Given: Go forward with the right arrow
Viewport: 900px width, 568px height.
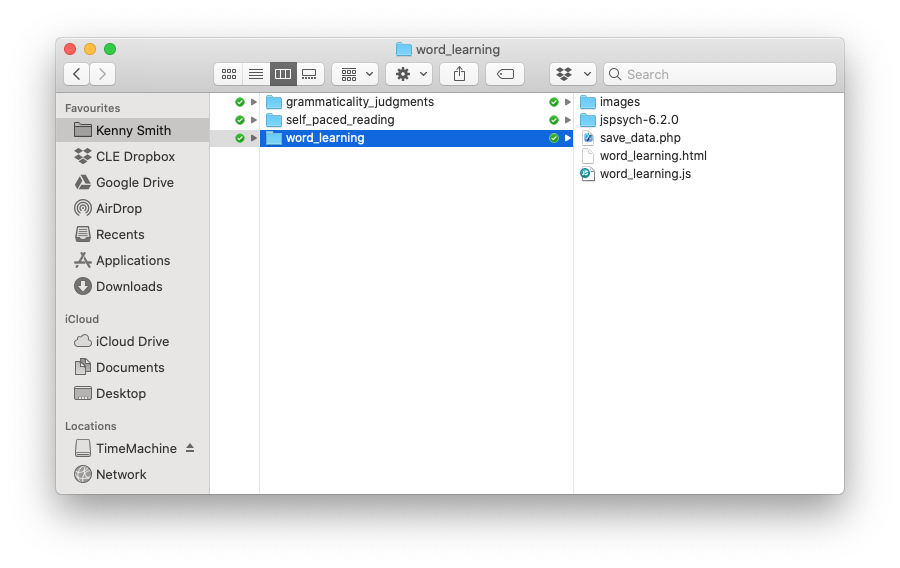Looking at the screenshot, I should pyautogui.click(x=103, y=74).
